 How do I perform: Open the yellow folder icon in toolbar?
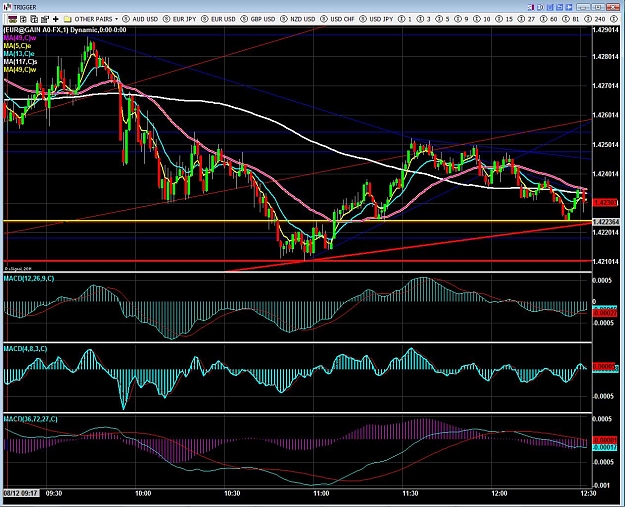67,19
